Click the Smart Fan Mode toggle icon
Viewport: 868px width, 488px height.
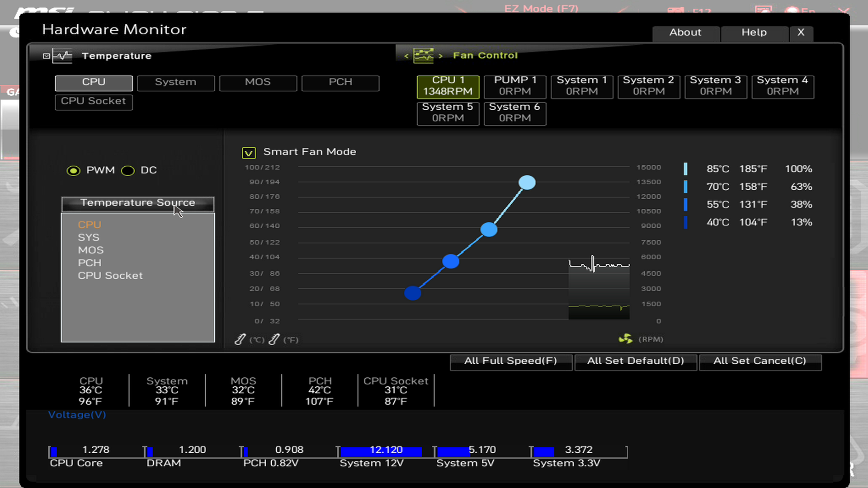pos(249,151)
